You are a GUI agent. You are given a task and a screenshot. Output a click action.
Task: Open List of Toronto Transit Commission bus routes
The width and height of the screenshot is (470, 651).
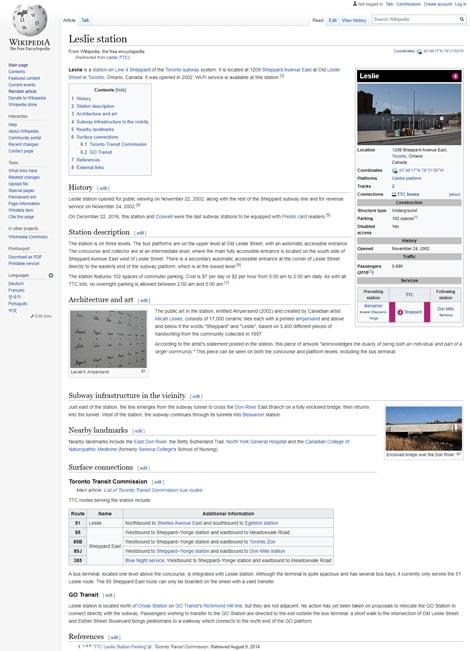click(153, 490)
